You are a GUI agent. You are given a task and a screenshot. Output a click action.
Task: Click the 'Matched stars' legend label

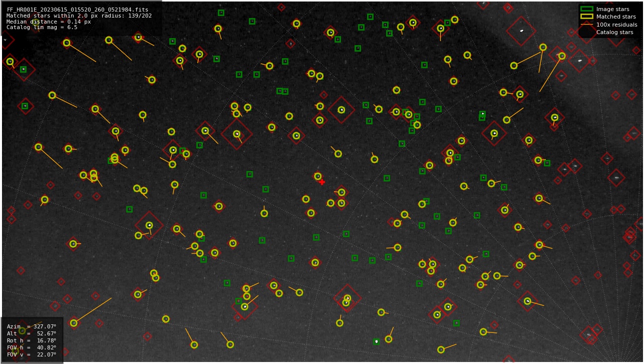pyautogui.click(x=616, y=17)
